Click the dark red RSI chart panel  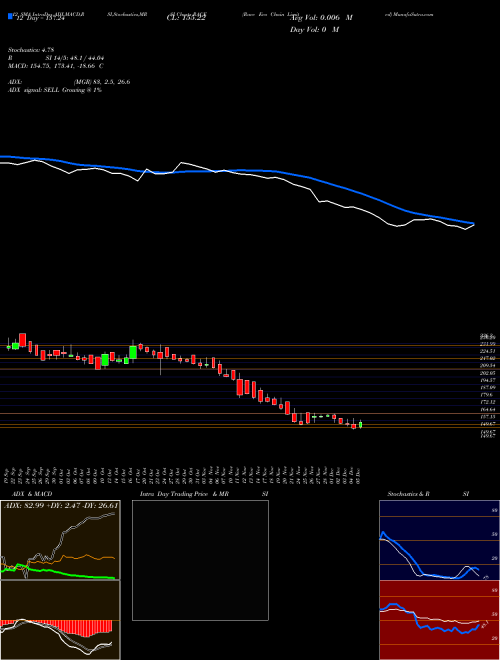[x=439, y=620]
